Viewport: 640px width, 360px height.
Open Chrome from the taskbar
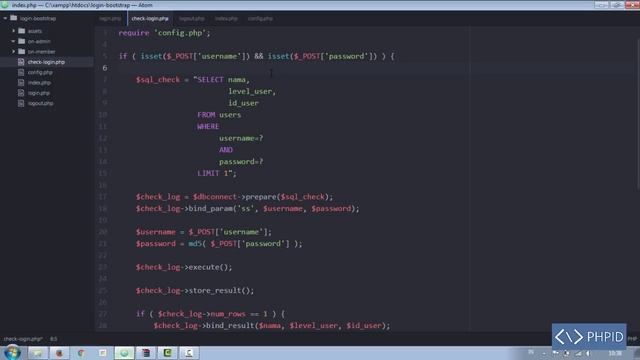(81, 353)
